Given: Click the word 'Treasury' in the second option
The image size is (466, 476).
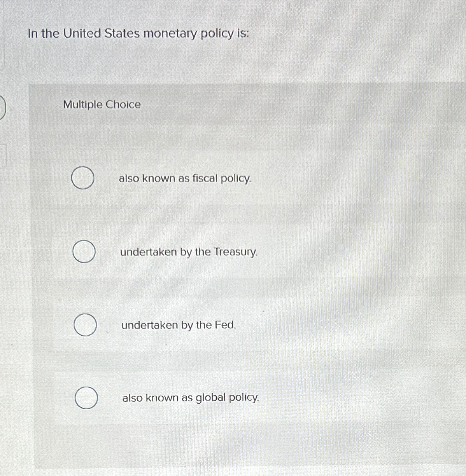Looking at the screenshot, I should [236, 252].
